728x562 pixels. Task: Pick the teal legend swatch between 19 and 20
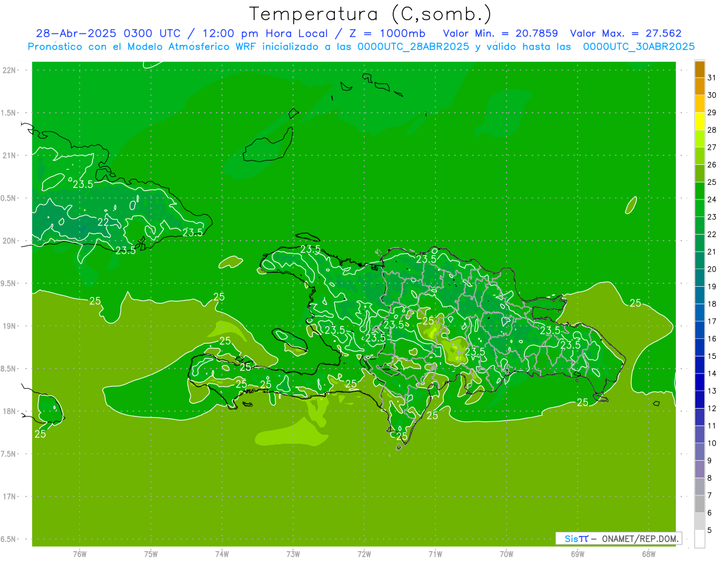(699, 278)
